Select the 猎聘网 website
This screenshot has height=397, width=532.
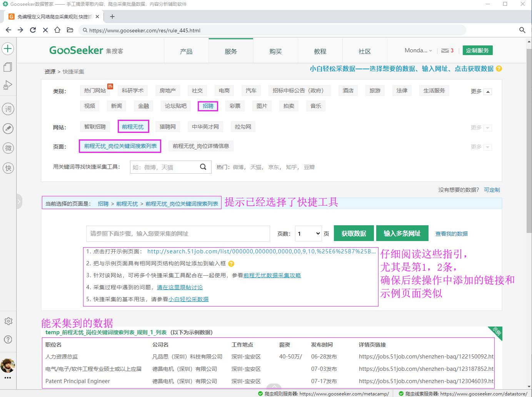[168, 127]
